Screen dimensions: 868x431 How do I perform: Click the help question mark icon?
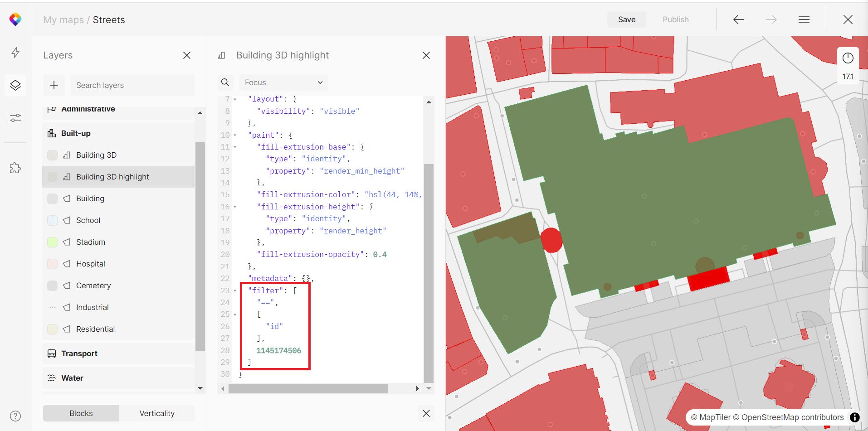click(15, 416)
